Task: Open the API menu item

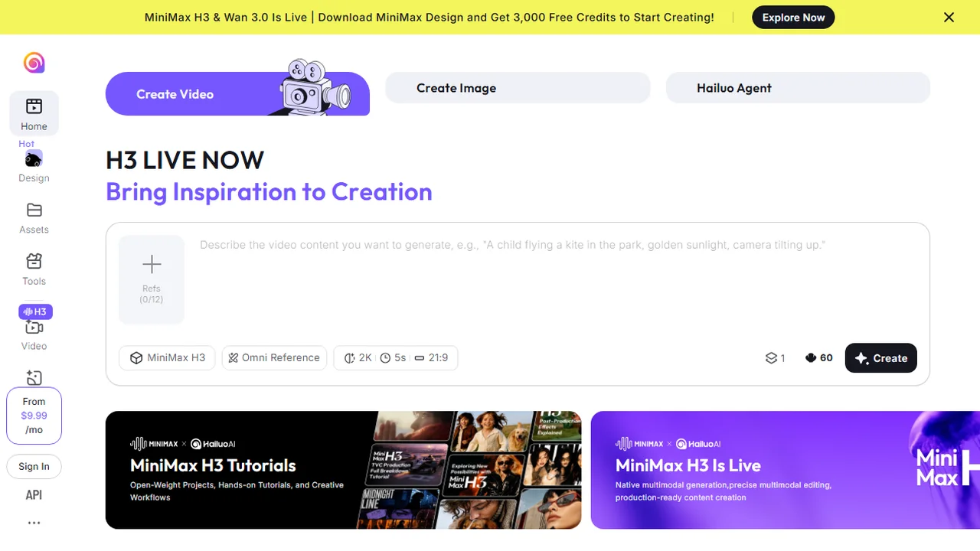Action: pos(34,495)
